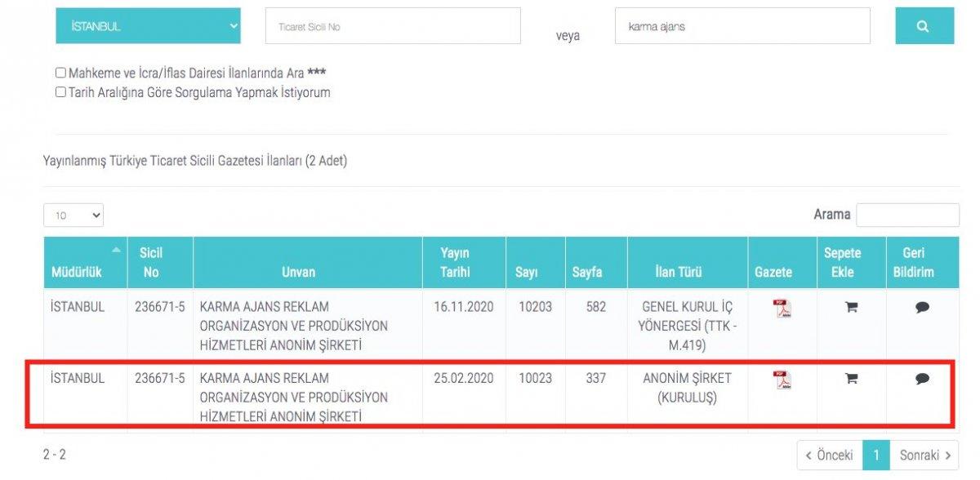The height and width of the screenshot is (480, 980).
Task: Run the search with the magnifier button
Action: click(924, 25)
